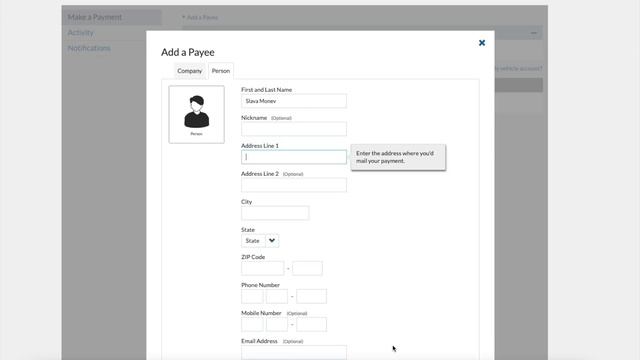Select the Person tab
The height and width of the screenshot is (360, 640).
point(221,71)
